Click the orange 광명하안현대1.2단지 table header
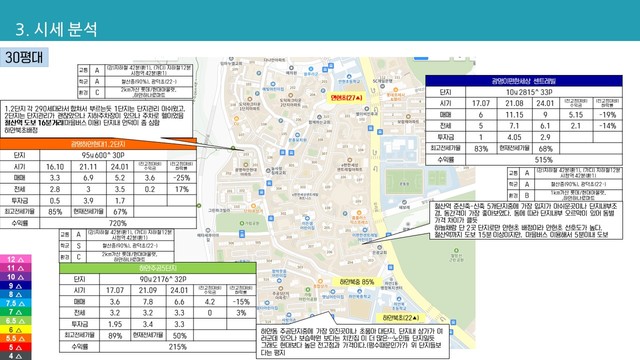Viewport: 640px width, 360px height. pos(98,144)
